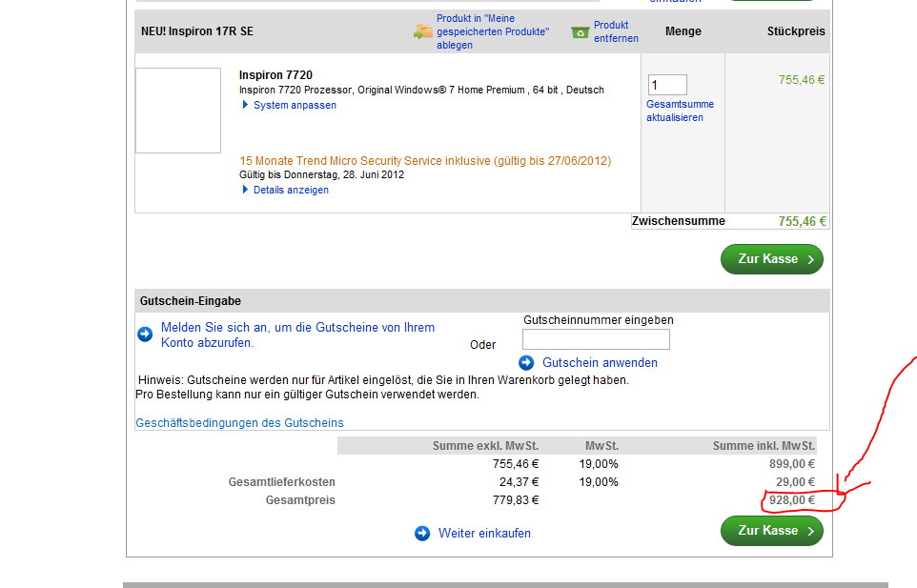Click the Summe exkl. MwSt. column header
The height and width of the screenshot is (588, 917).
click(x=485, y=446)
